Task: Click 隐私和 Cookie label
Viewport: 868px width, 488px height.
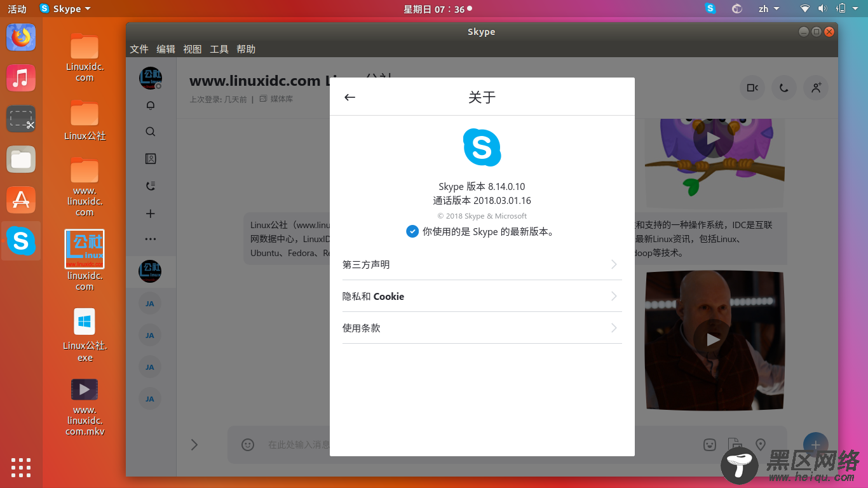Action: point(373,296)
